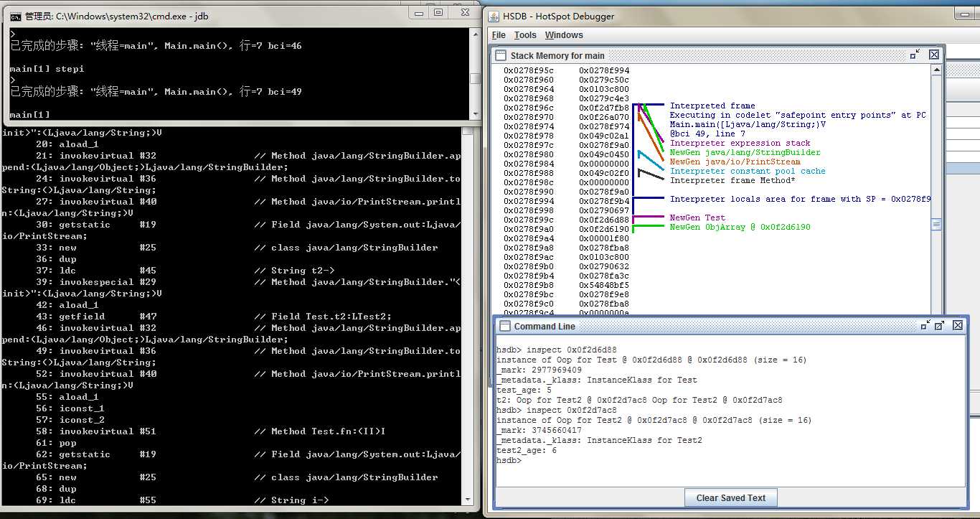Image resolution: width=980 pixels, height=519 pixels.
Task: Select 'Executing in codelet' annotation line
Action: click(798, 115)
